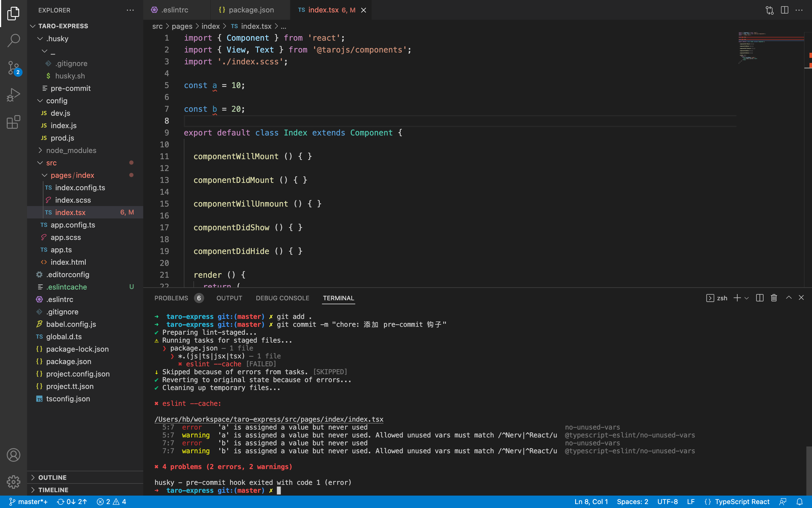The image size is (812, 508).
Task: Collapse the src folder
Action: (x=85, y=163)
